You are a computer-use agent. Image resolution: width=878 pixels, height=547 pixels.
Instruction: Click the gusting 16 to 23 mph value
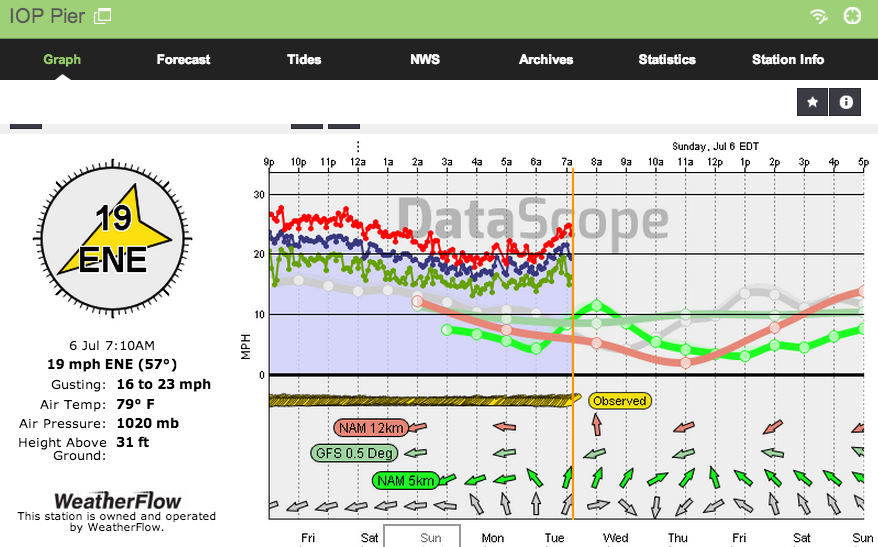coord(164,385)
